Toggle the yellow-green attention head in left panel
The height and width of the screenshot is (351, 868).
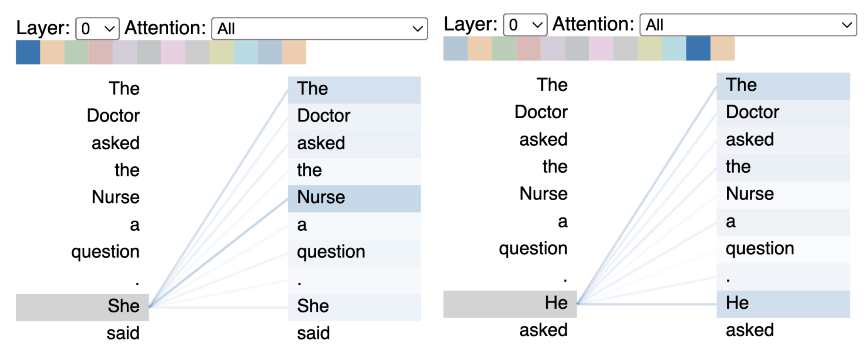tap(221, 52)
